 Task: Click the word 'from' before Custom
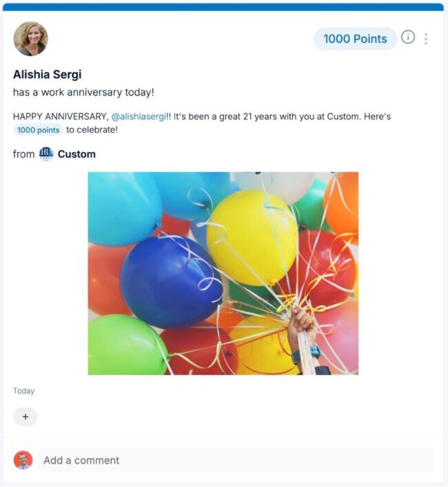click(x=23, y=154)
